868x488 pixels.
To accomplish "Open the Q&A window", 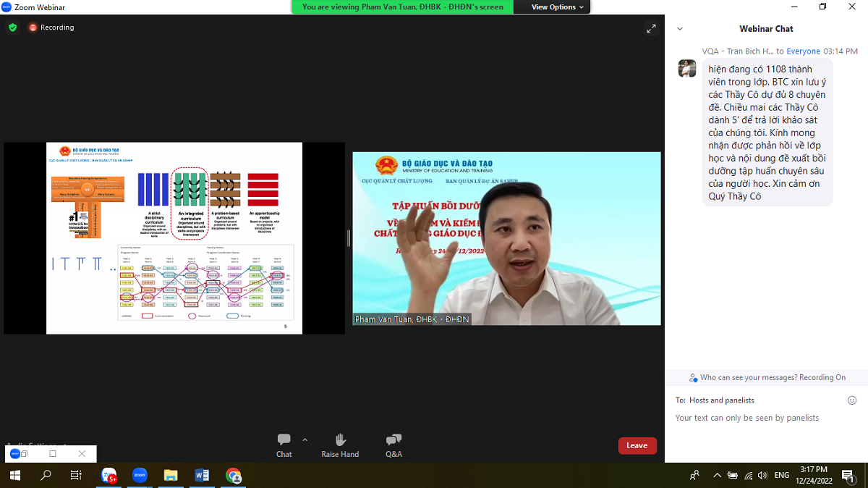I will pyautogui.click(x=393, y=445).
